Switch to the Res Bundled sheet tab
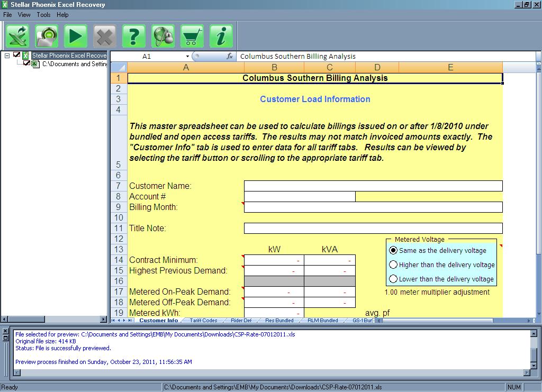Viewport: 542px width, 392px height. (279, 320)
